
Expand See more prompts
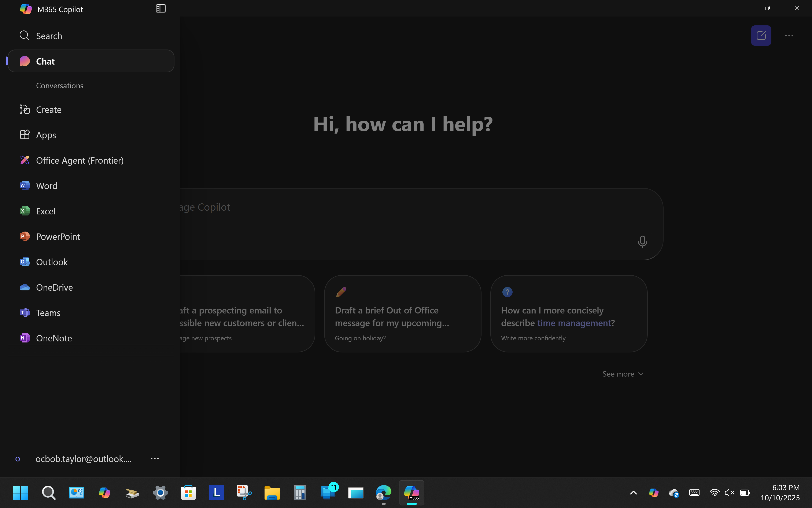pos(623,374)
